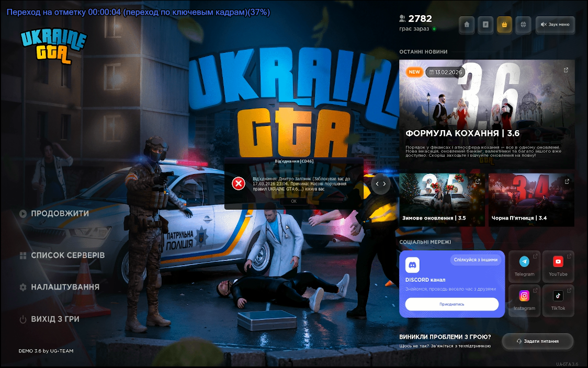Open the Instagram social tile
The width and height of the screenshot is (588, 368).
click(x=524, y=301)
